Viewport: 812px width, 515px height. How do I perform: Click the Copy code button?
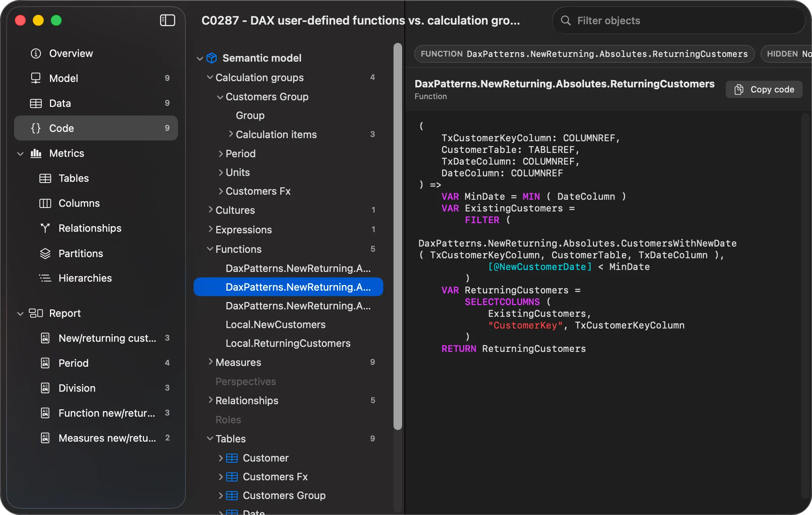[764, 89]
